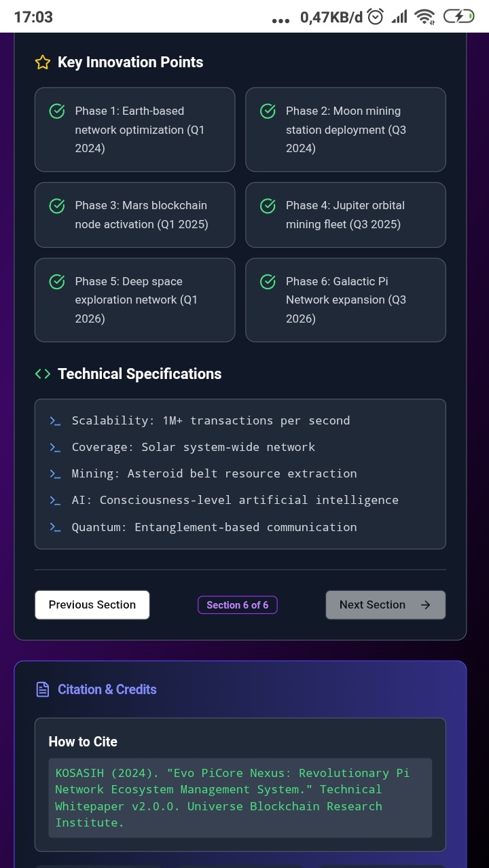Click the AI Consciousness-level specification line

pos(235,501)
